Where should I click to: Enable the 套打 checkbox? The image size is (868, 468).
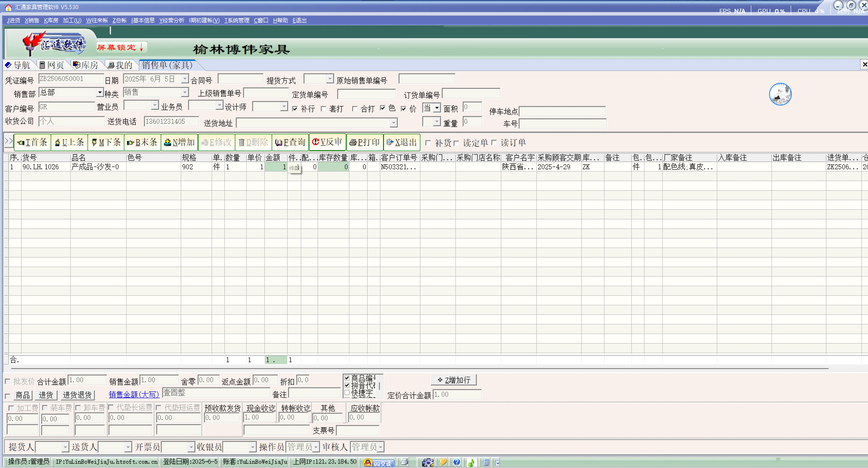pos(324,109)
